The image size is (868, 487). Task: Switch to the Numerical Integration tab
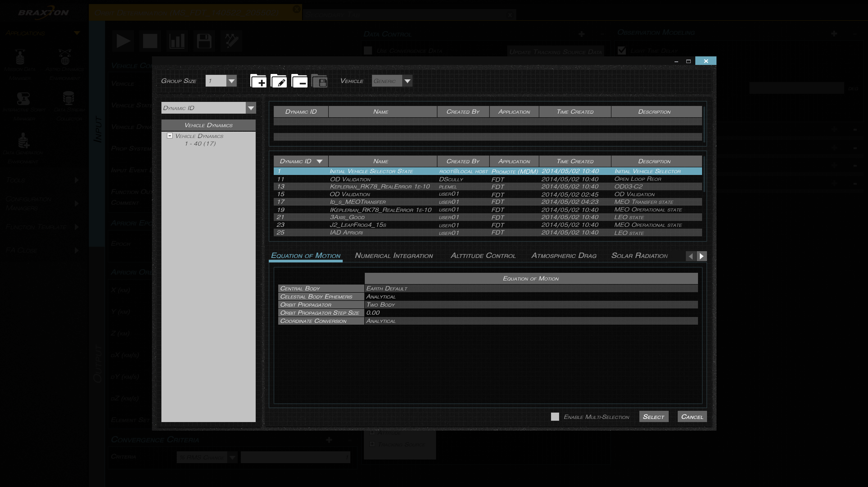tap(393, 256)
